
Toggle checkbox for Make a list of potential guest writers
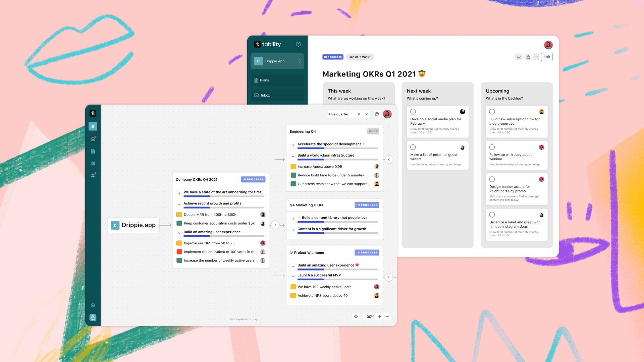pos(413,147)
